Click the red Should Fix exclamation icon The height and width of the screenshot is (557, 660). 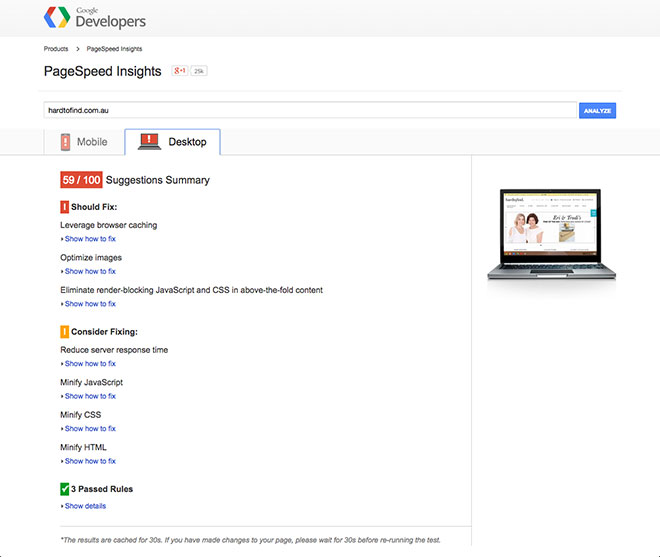point(64,207)
